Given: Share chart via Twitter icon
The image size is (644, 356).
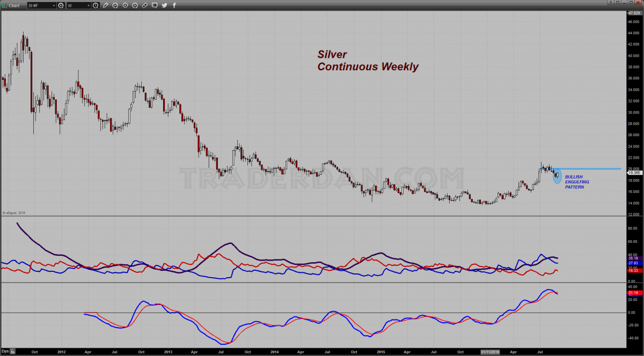Looking at the screenshot, I should (164, 5).
